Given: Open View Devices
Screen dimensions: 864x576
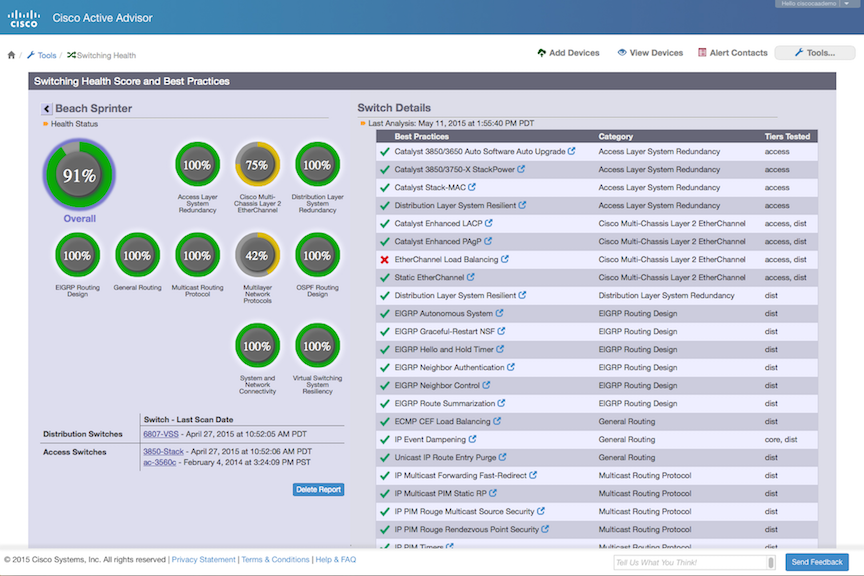Looking at the screenshot, I should 650,53.
